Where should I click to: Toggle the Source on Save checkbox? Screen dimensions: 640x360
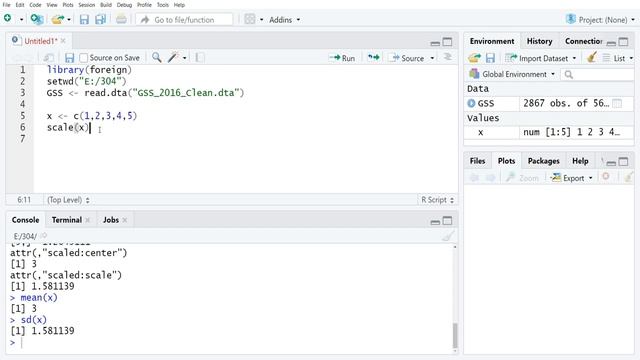[84, 58]
